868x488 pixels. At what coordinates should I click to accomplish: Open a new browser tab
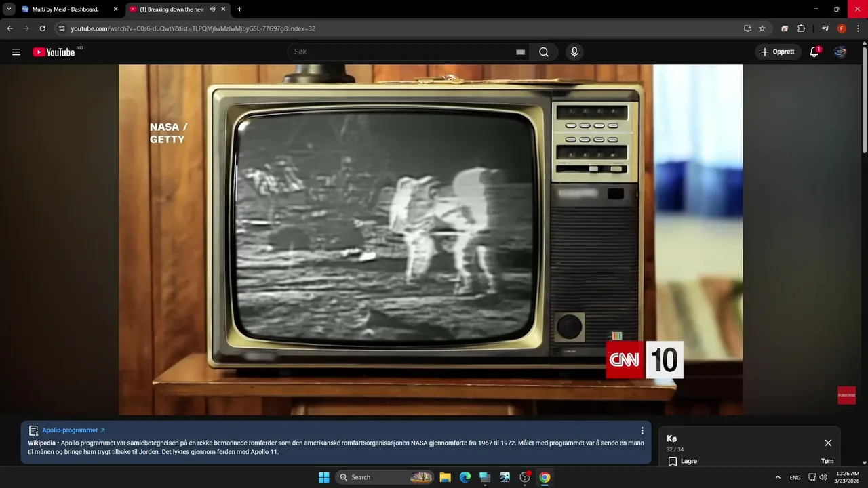(239, 9)
